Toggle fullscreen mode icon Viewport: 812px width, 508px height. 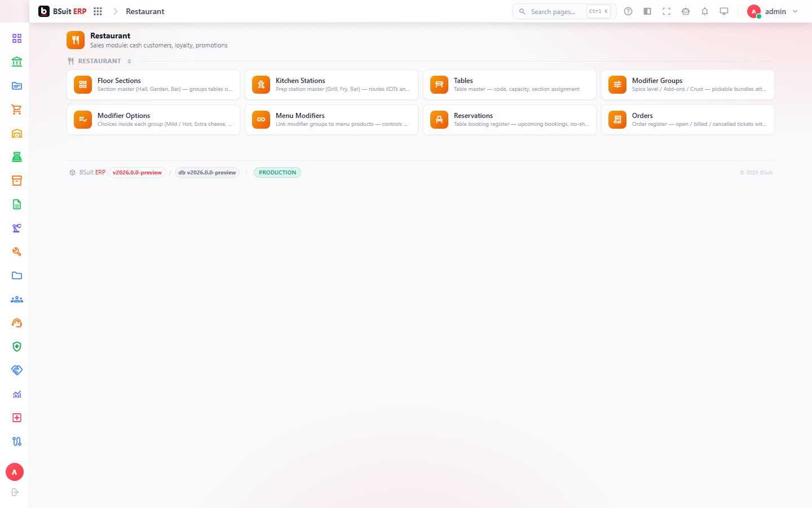coord(667,11)
